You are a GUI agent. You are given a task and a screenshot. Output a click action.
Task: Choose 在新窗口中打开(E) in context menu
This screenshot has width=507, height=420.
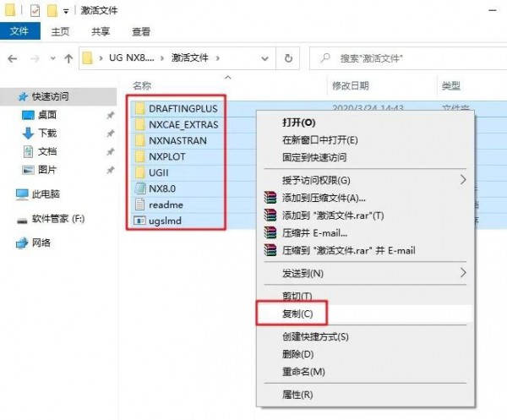pos(320,140)
